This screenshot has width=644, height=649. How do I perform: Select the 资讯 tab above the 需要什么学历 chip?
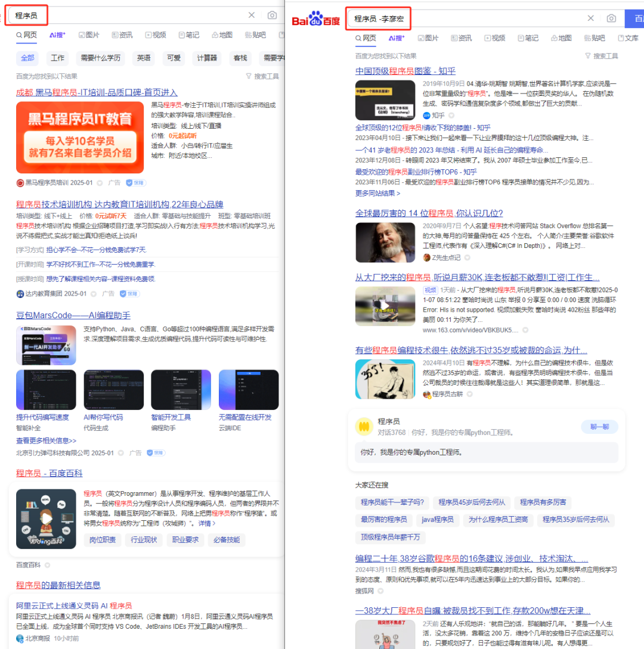tap(122, 35)
